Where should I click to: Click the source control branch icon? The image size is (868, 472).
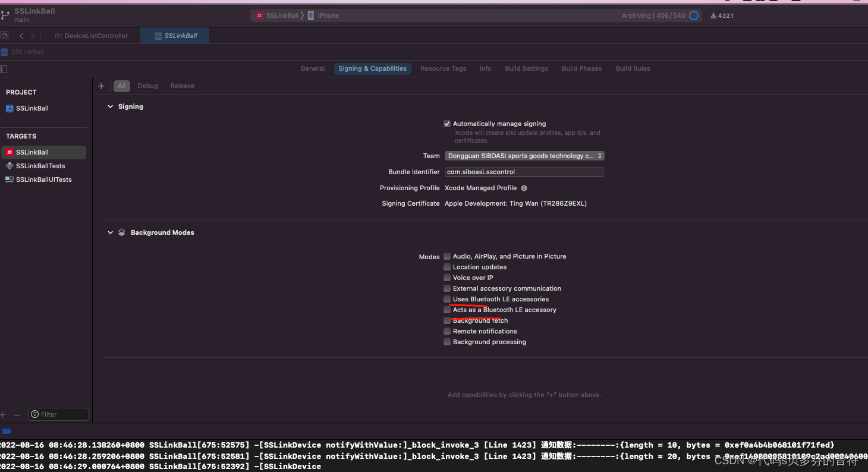(5, 14)
